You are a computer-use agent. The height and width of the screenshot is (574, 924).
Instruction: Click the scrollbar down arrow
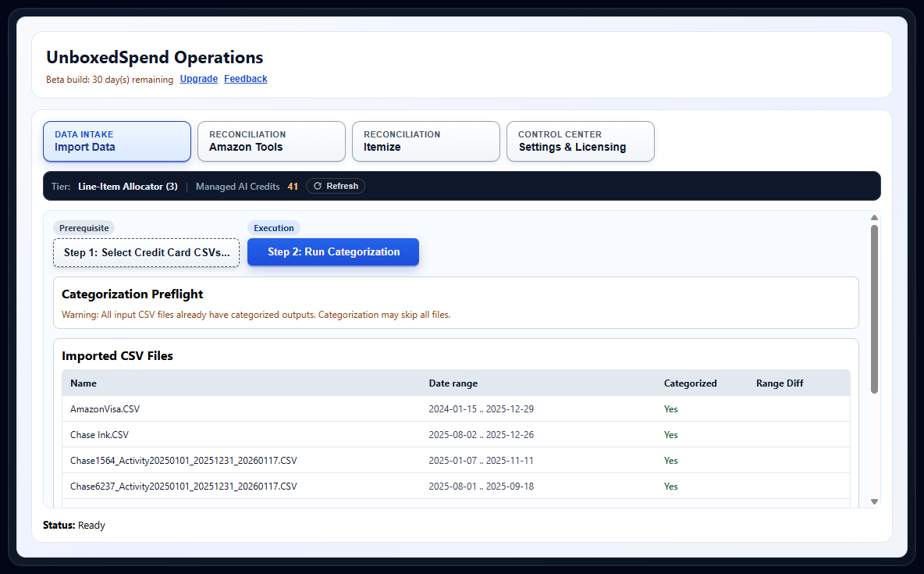(874, 501)
